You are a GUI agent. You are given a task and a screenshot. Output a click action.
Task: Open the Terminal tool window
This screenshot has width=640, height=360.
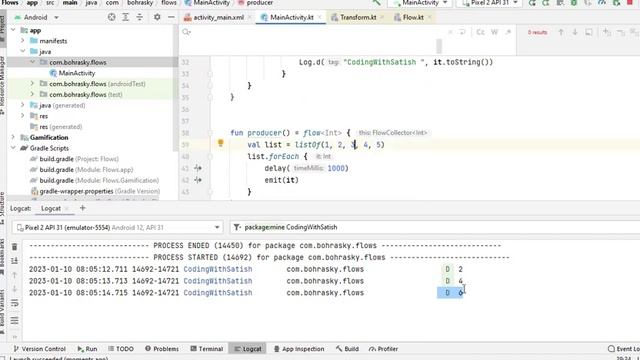(207, 349)
